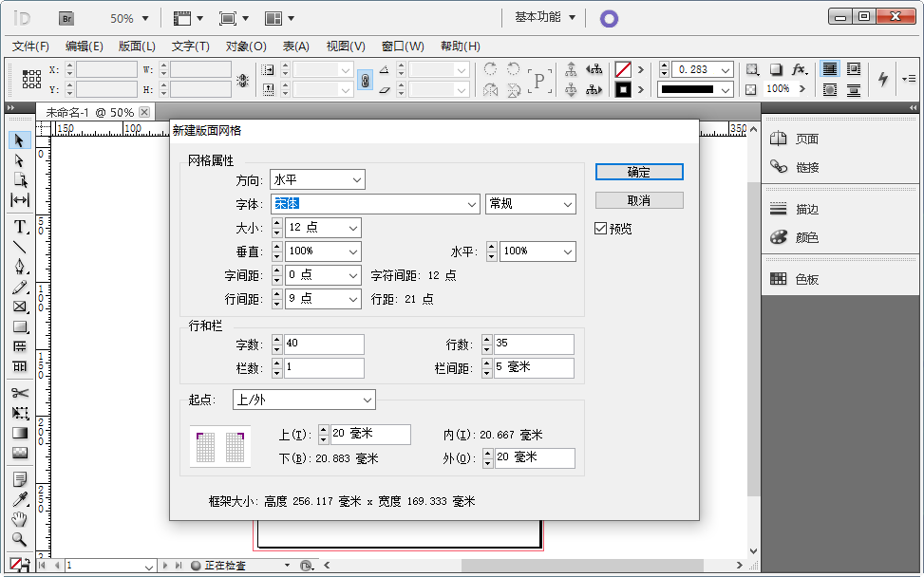Select the Page tool

click(x=19, y=180)
